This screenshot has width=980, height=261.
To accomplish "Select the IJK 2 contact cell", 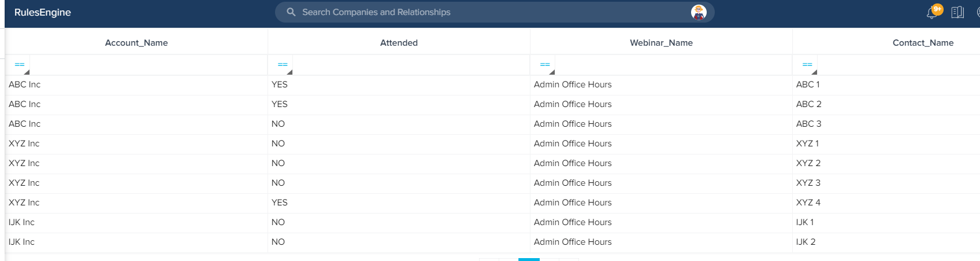I will pos(805,242).
